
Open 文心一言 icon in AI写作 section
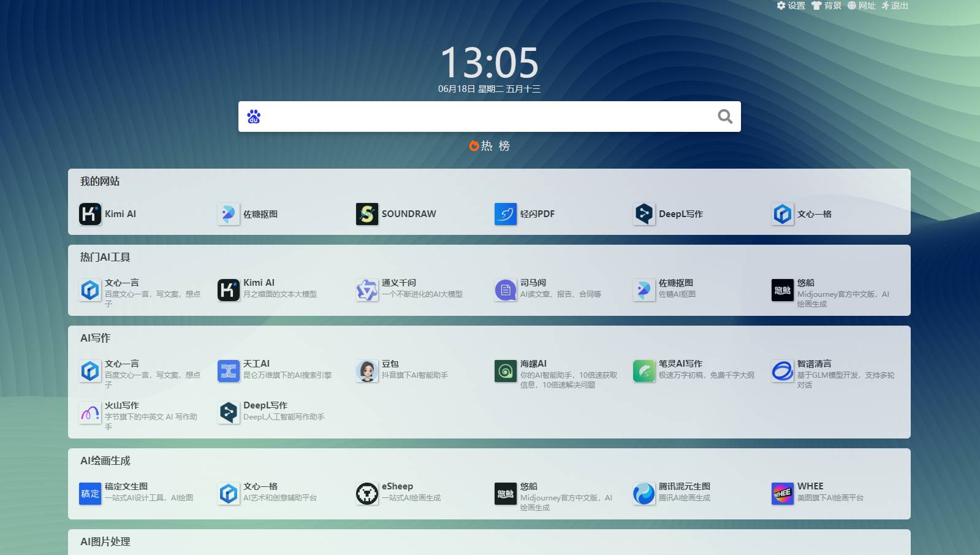(x=90, y=371)
